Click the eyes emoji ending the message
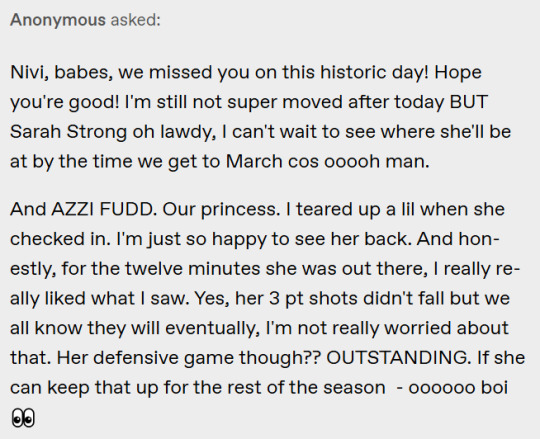Viewport: 540px width, 439px height. 23,418
